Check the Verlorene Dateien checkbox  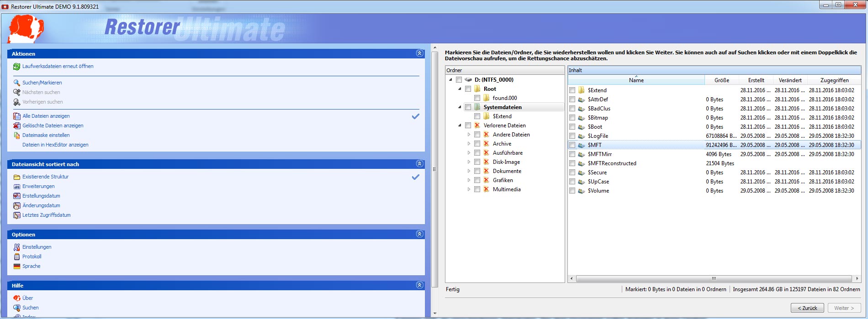coord(468,126)
